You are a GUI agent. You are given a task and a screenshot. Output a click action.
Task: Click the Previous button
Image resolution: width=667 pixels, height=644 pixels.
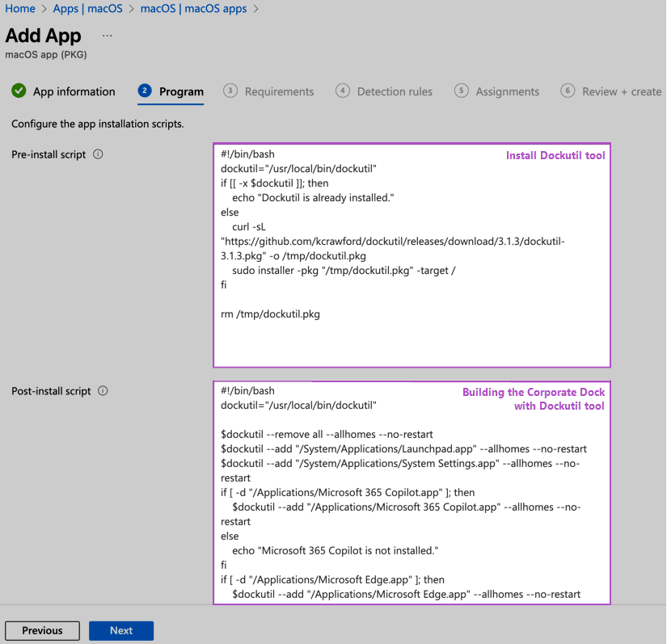tap(42, 630)
